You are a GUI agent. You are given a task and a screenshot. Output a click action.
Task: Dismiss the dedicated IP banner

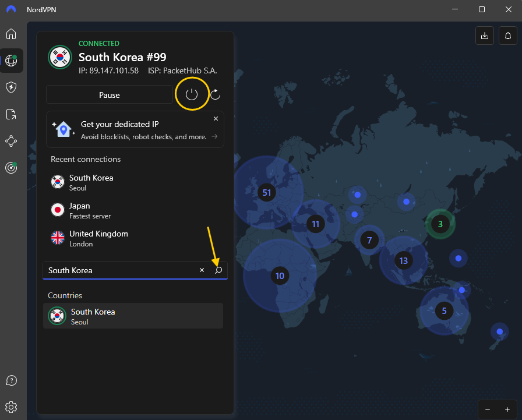point(216,118)
